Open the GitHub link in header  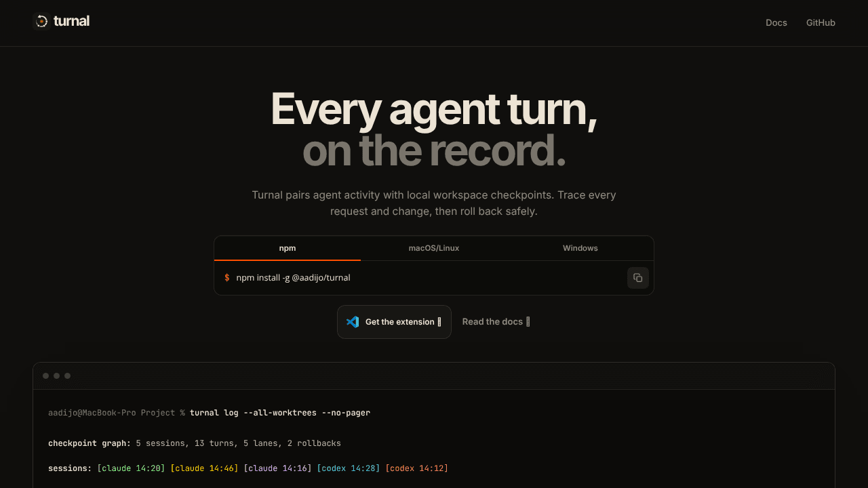(x=821, y=22)
